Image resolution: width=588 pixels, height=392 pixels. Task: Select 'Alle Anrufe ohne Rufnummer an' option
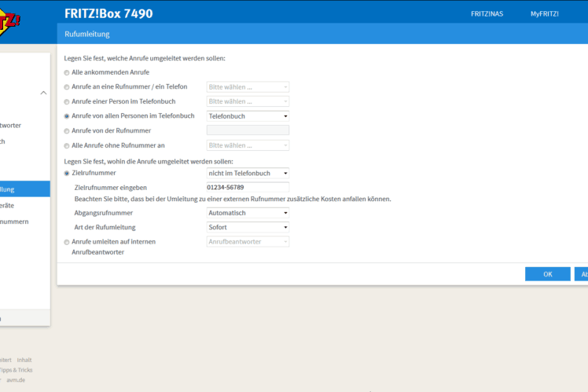(x=67, y=145)
